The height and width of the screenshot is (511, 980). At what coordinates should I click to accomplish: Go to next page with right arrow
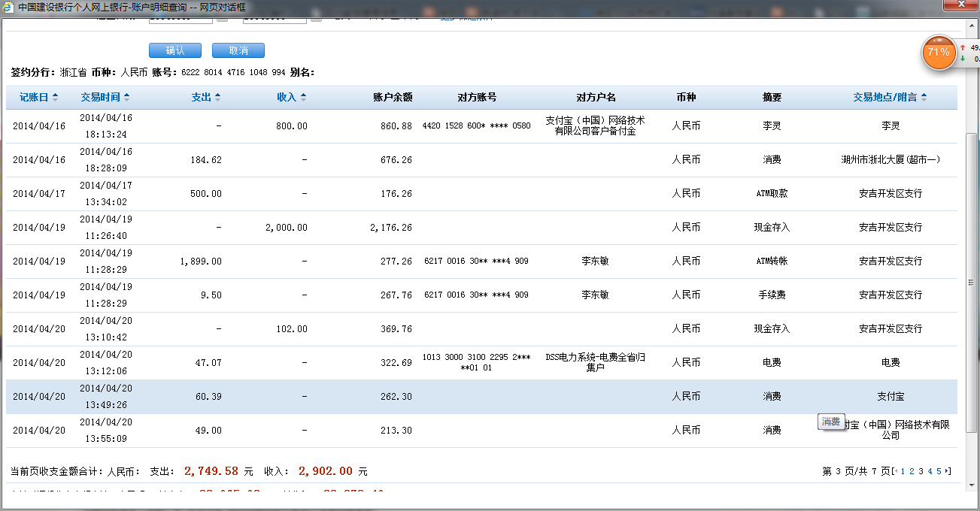pyautogui.click(x=948, y=471)
